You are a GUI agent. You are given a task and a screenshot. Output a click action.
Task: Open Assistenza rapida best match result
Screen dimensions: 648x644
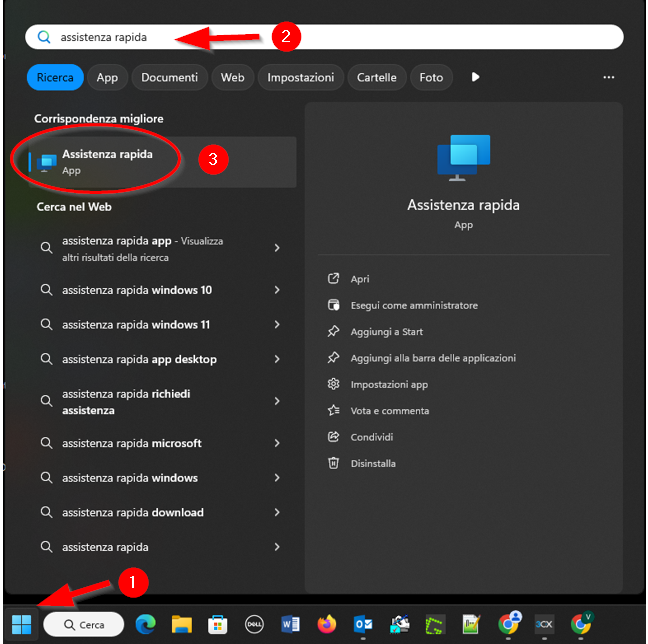(x=162, y=162)
